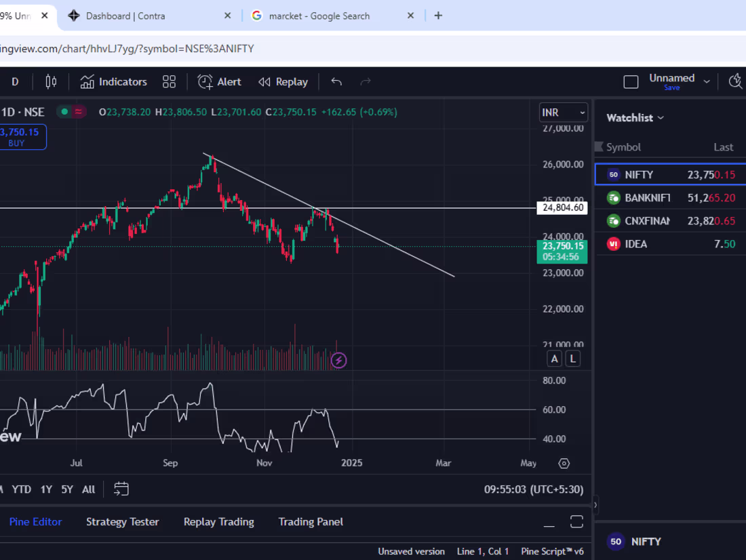Enable auto scale with the A button
This screenshot has height=560, width=746.
pos(554,358)
